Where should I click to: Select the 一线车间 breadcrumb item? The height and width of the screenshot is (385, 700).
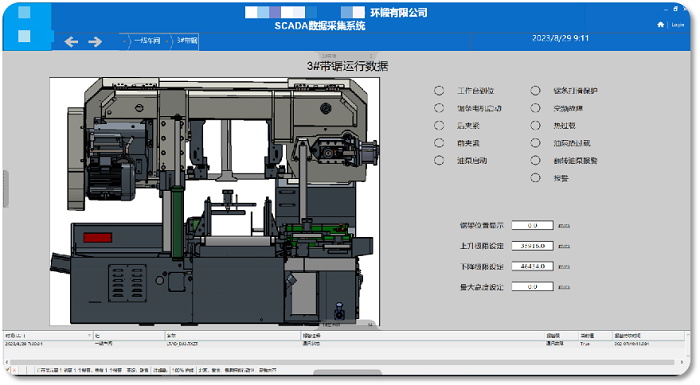tap(147, 41)
